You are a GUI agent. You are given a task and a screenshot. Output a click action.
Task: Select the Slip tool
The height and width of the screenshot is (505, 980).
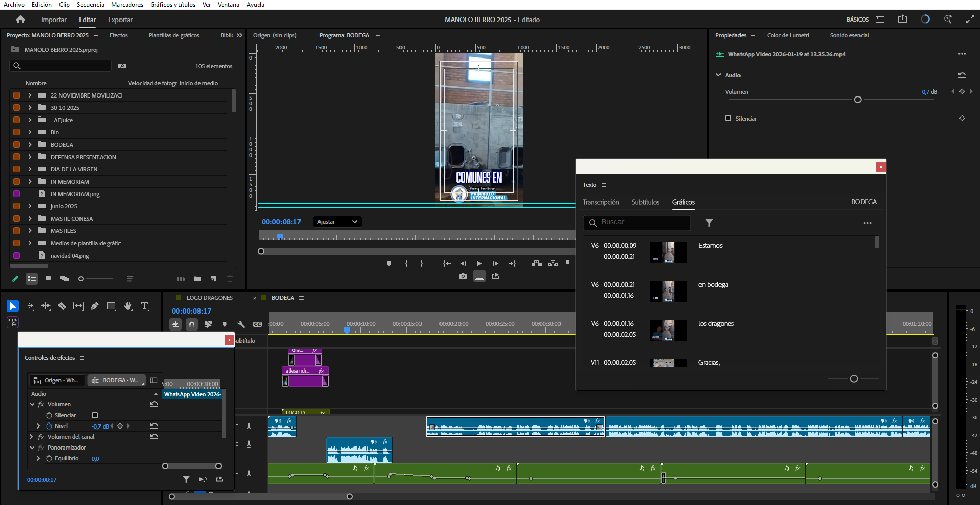78,306
